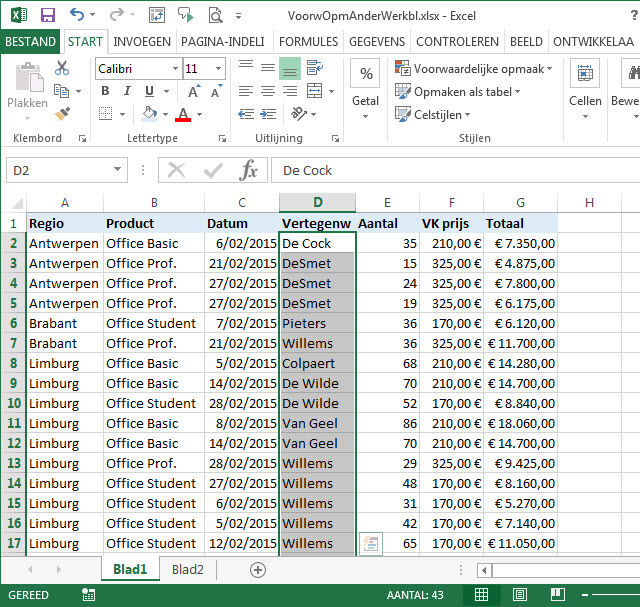Switch to the PAGINA-INDELI tab

pyautogui.click(x=223, y=42)
